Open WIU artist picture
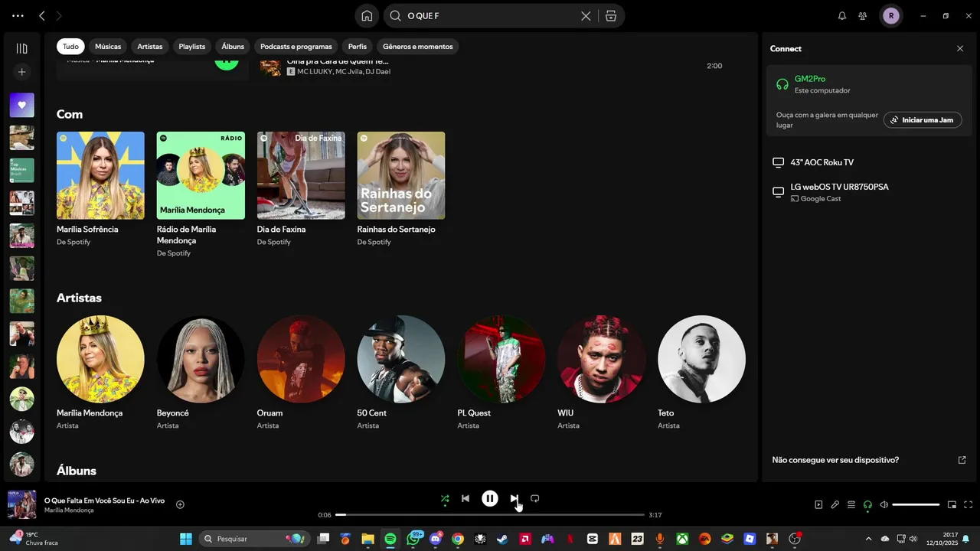This screenshot has width=980, height=551. [602, 359]
